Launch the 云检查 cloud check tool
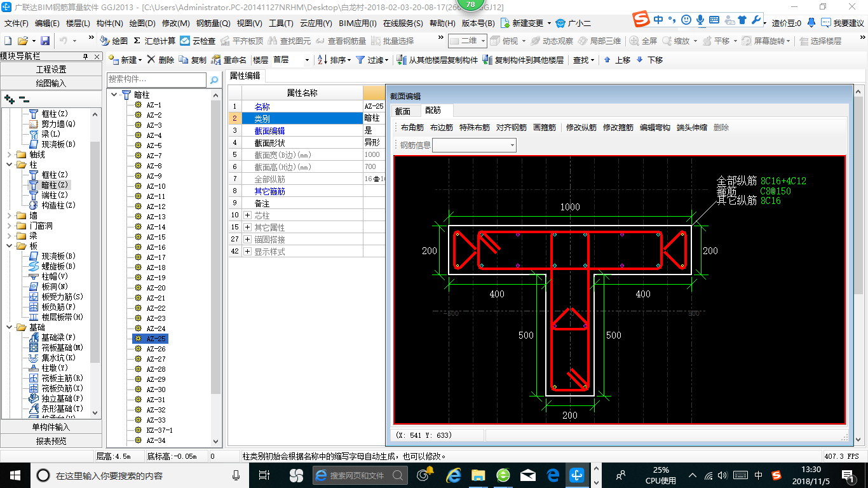The image size is (868, 488). click(x=198, y=41)
